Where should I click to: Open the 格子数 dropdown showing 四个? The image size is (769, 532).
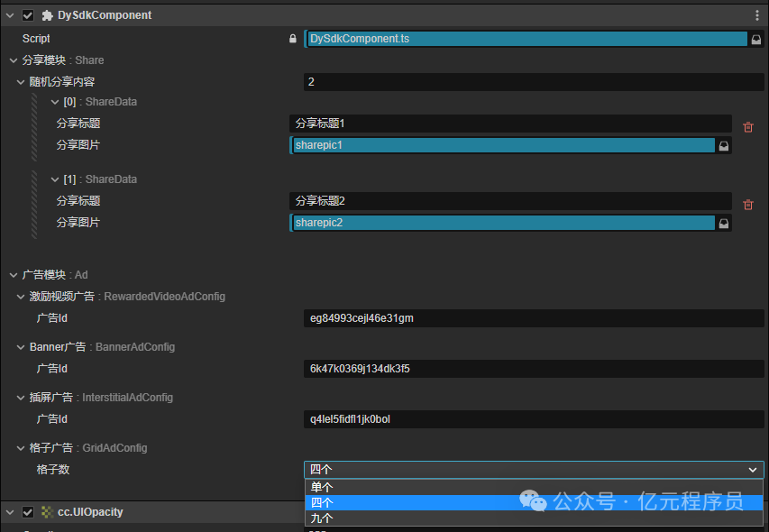point(534,470)
